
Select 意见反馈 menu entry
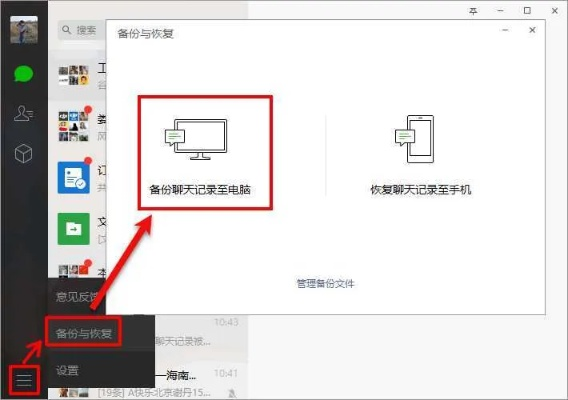point(77,296)
